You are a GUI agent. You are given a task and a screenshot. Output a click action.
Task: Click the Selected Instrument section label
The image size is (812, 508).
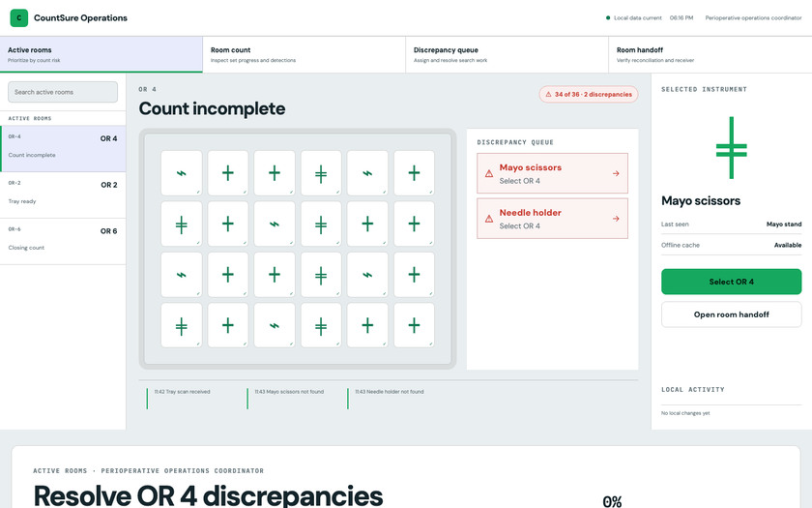704,89
